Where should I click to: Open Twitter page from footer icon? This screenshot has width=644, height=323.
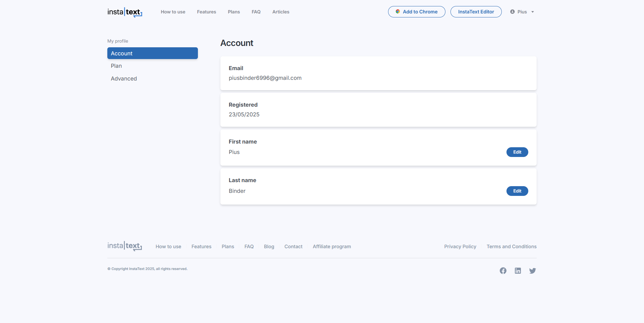click(x=532, y=271)
